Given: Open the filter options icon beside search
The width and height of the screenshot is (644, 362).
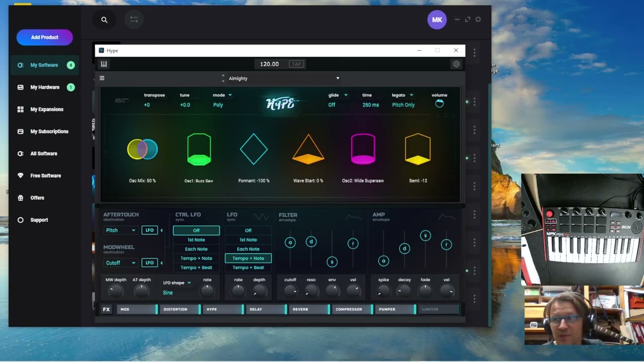Looking at the screenshot, I should pos(134,20).
